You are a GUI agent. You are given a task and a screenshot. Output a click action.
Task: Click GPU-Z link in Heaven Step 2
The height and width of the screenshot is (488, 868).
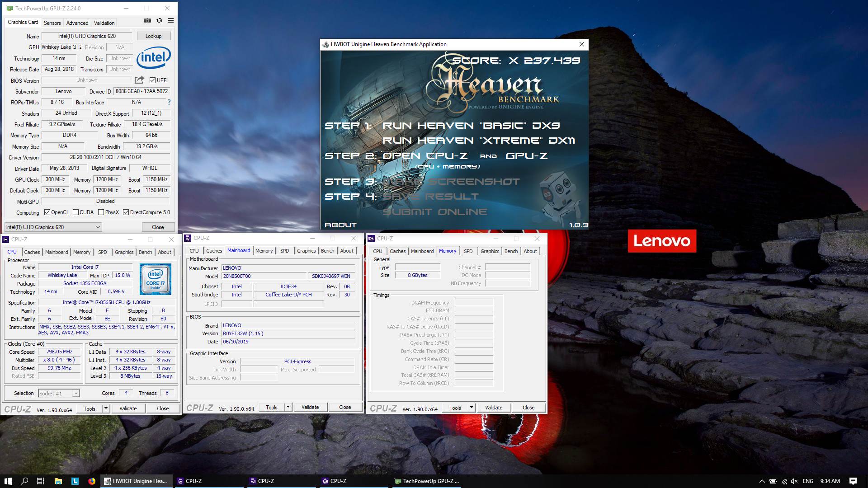pos(526,156)
